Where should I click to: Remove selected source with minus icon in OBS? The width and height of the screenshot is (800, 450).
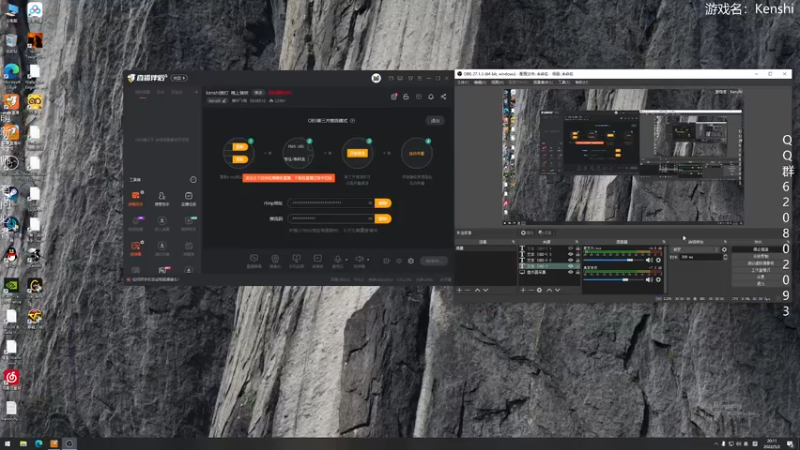tap(531, 290)
